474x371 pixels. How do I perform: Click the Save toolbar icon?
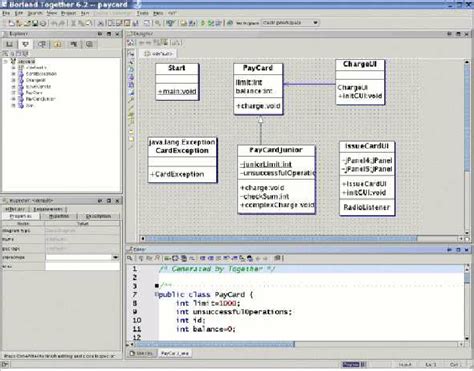[35, 23]
